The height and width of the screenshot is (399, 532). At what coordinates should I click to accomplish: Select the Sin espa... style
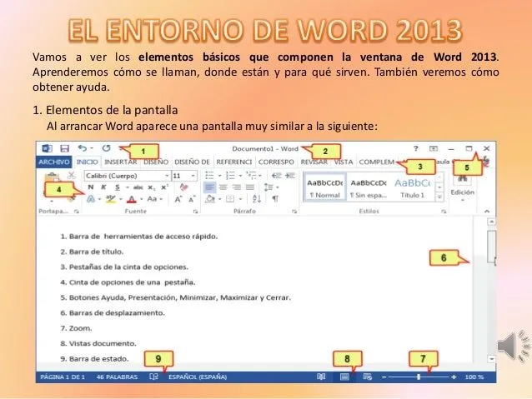pos(368,188)
